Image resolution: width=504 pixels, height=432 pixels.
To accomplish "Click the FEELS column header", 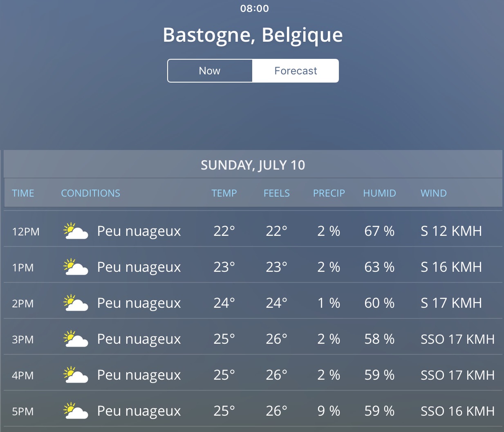I will pos(277,193).
